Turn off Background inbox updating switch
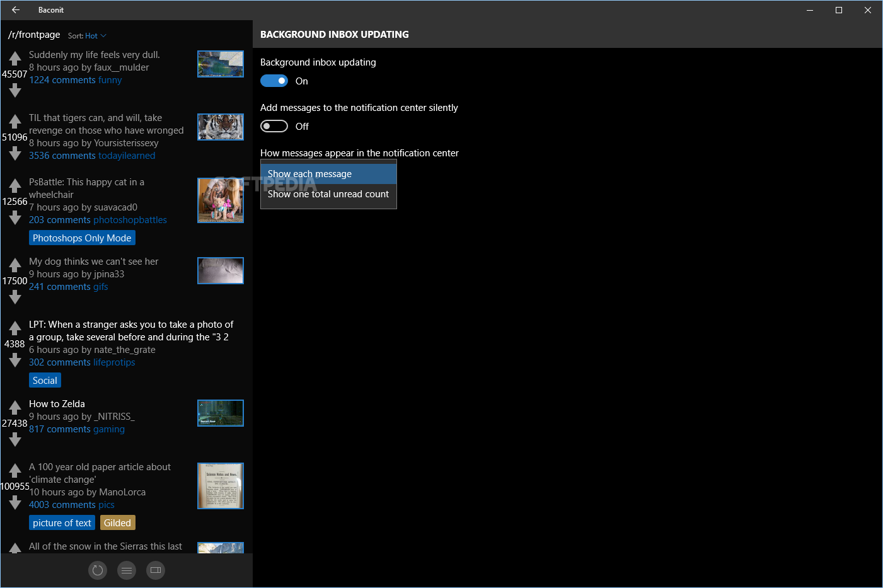883x588 pixels. point(274,81)
